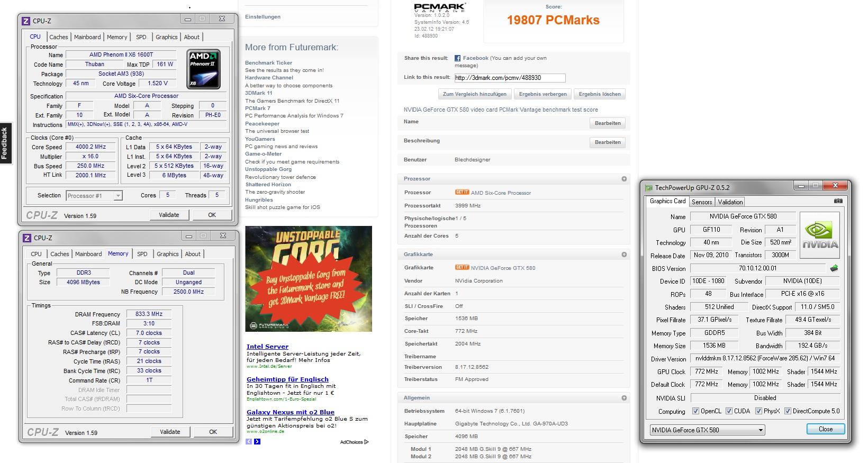Click the GET IT badge next to AMD Six-Core Processor
The image size is (868, 463).
(462, 193)
